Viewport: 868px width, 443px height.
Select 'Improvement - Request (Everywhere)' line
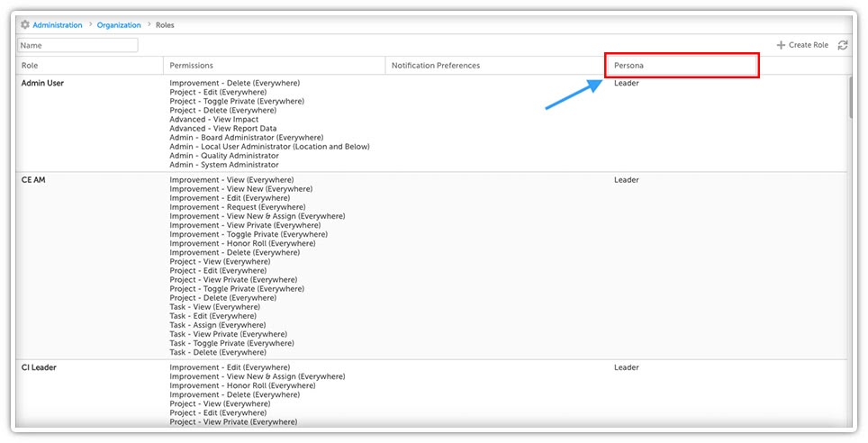tap(239, 207)
